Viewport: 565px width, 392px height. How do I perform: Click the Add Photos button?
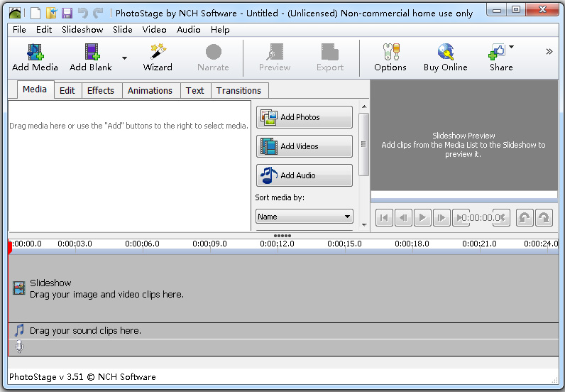(x=305, y=117)
